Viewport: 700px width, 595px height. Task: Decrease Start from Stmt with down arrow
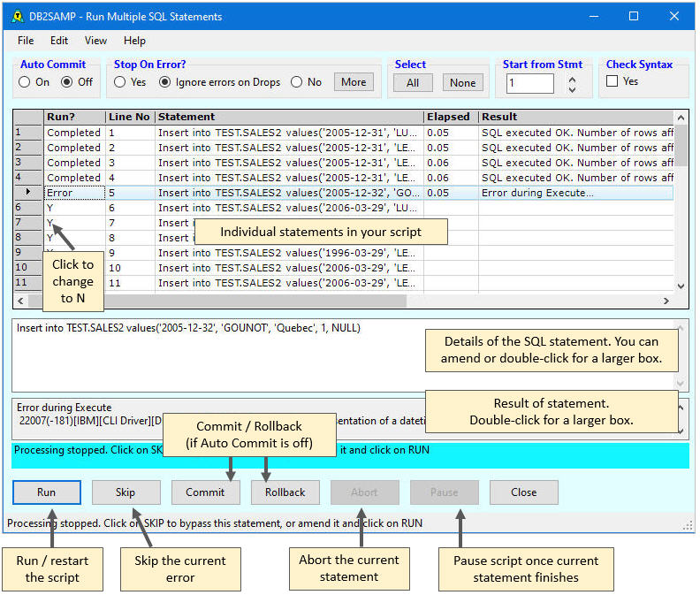pos(572,89)
